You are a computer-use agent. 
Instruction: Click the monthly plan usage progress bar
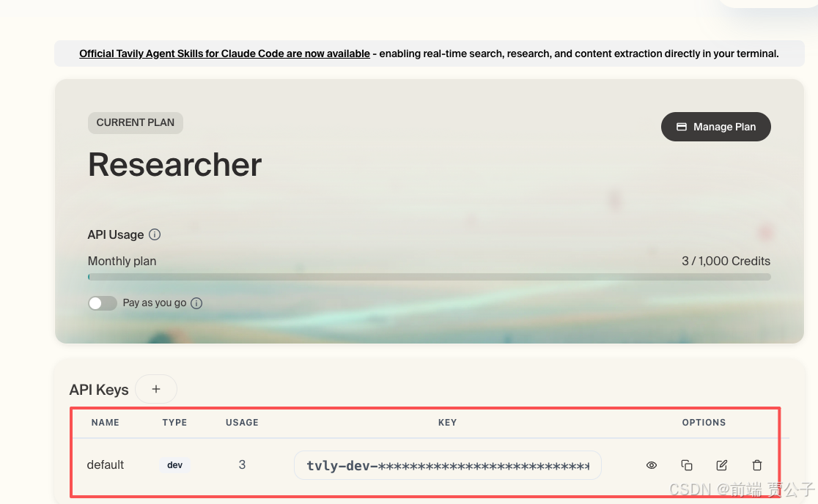coord(430,277)
